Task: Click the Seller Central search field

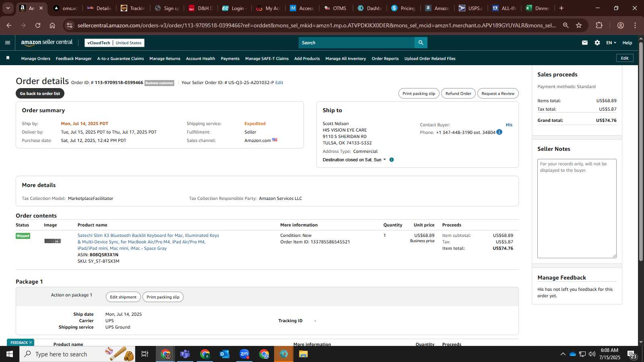Action: (357, 43)
